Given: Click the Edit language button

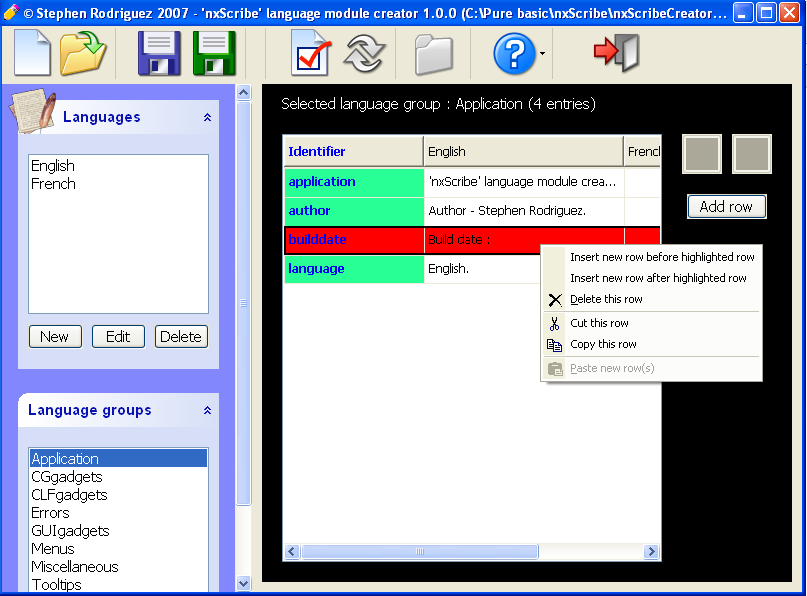Looking at the screenshot, I should point(118,337).
